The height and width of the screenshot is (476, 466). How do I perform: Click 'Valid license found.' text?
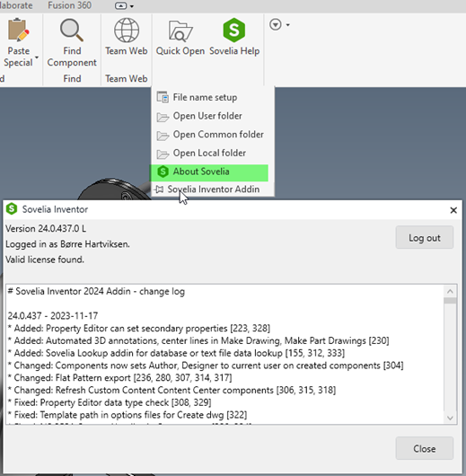pos(45,260)
